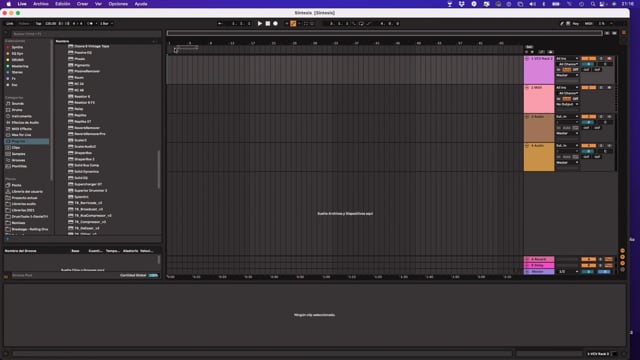The image size is (640, 360).
Task: Open the Ayuda menu
Action: 141,4
